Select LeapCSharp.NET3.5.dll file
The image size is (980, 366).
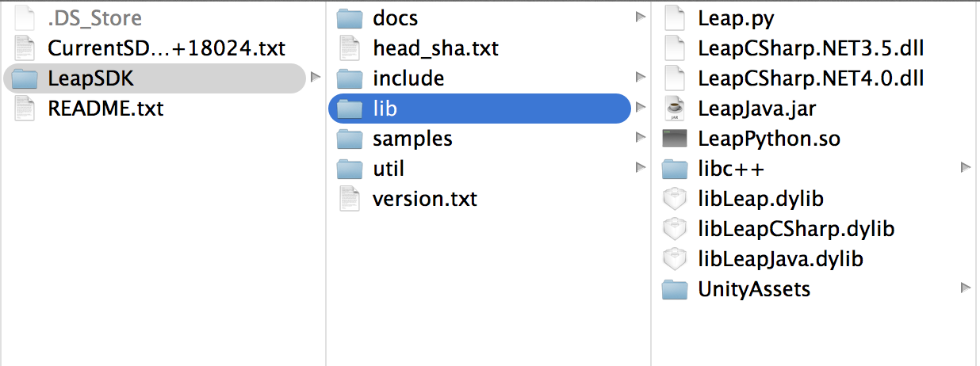pyautogui.click(x=811, y=48)
